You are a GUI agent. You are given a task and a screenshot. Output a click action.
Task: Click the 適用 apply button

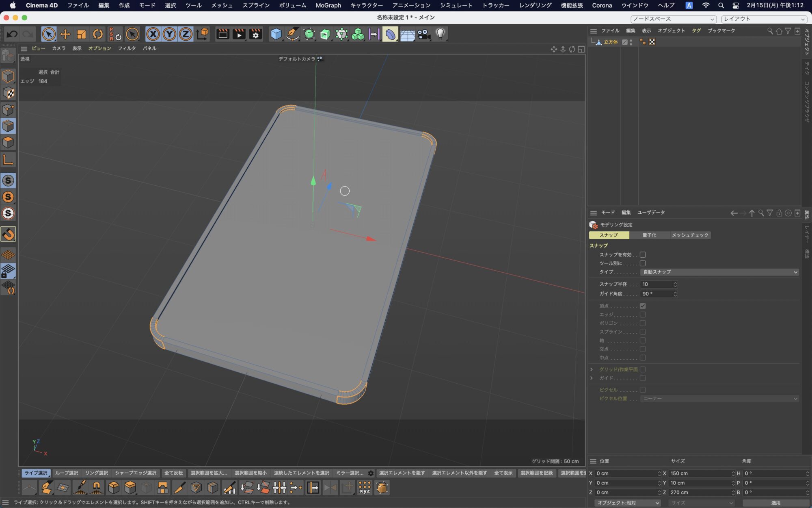click(x=775, y=503)
